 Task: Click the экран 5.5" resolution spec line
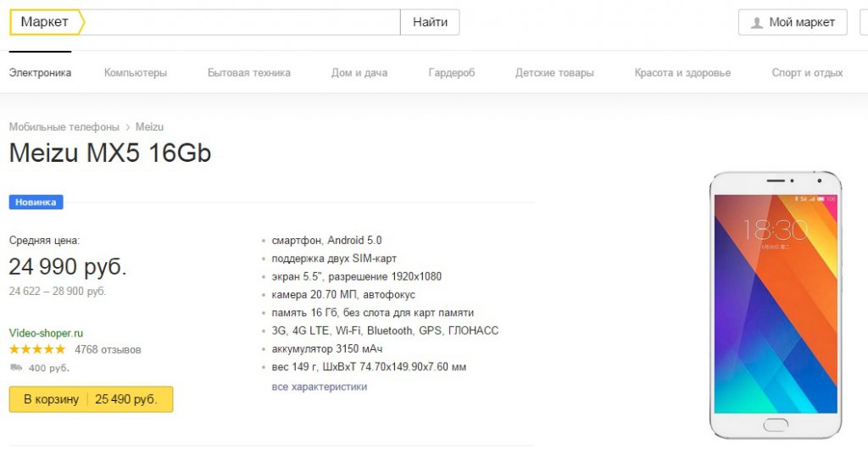357,276
